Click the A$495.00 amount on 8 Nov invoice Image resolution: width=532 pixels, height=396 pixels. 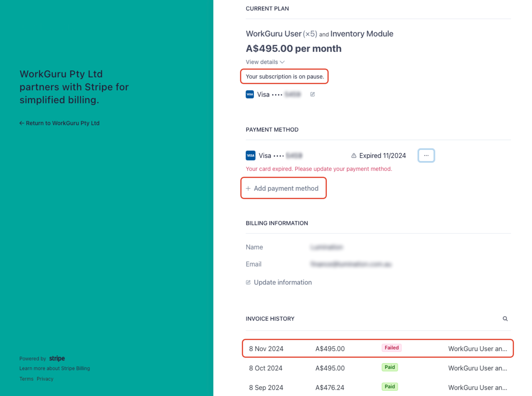[x=330, y=349]
